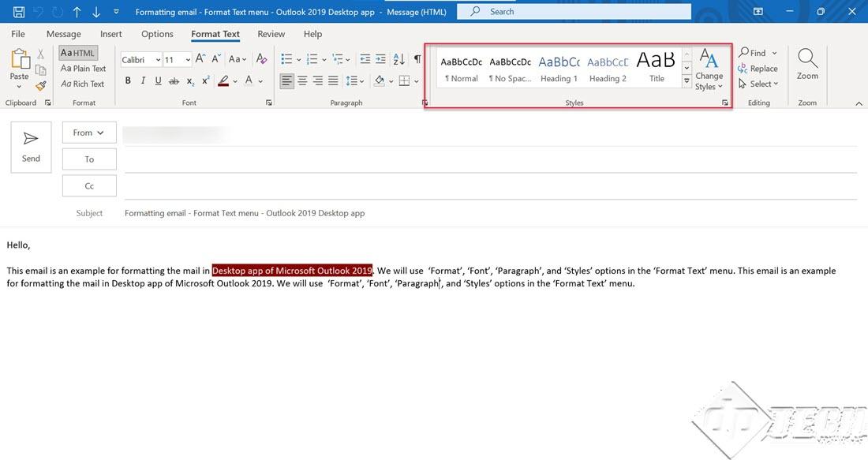Switch message format to Plain Text
Viewport: 868px width, 460px height.
point(83,69)
